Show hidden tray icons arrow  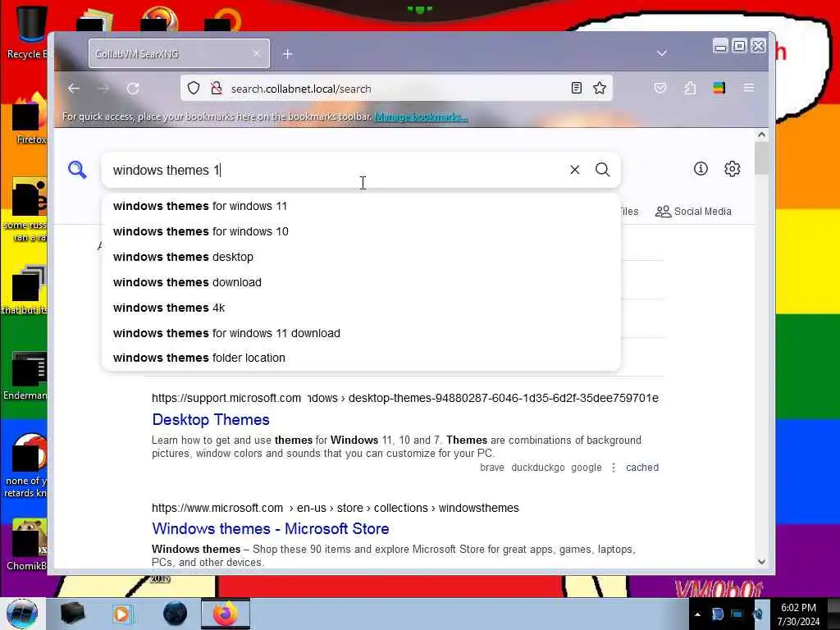point(697,614)
